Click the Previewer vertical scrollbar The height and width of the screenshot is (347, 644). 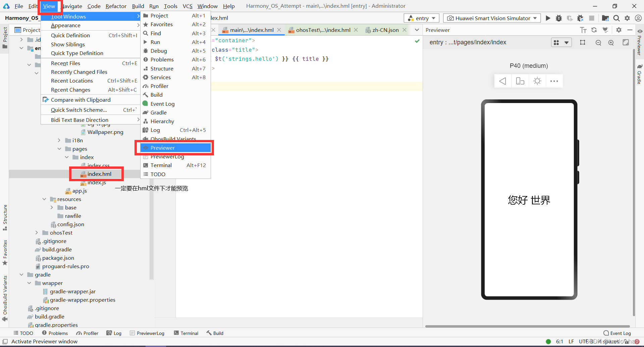pos(634,183)
